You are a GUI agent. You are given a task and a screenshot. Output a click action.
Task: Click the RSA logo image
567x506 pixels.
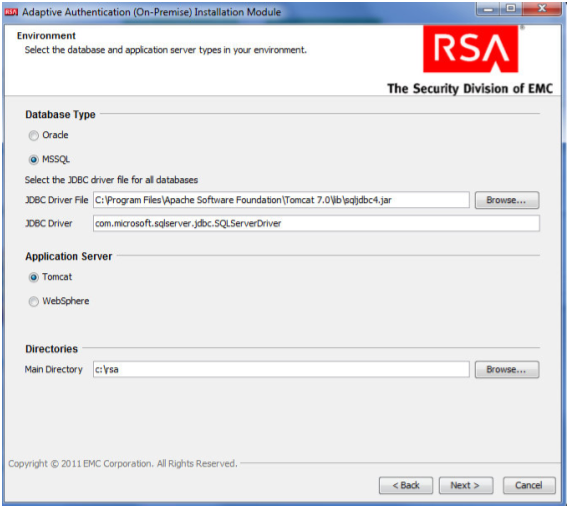point(470,49)
